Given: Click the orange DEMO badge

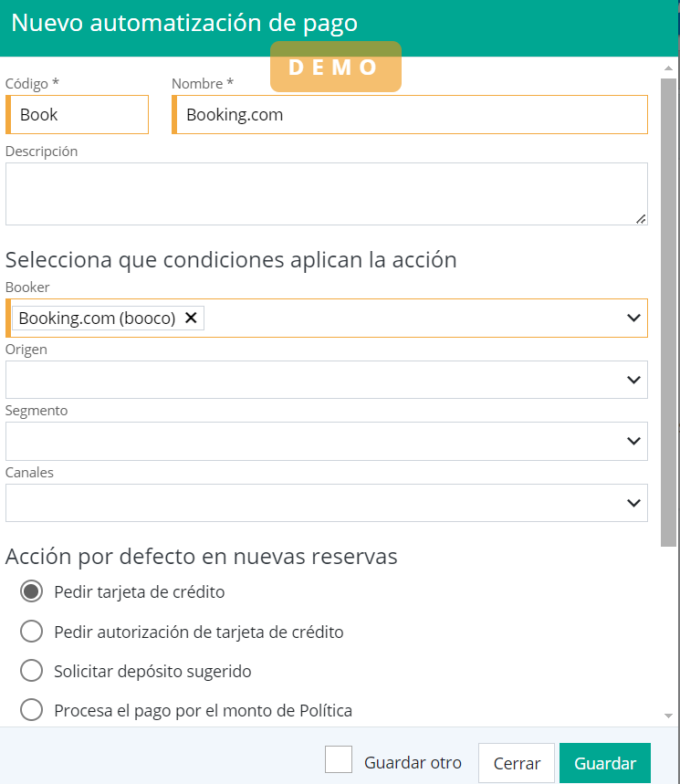Looking at the screenshot, I should point(335,67).
